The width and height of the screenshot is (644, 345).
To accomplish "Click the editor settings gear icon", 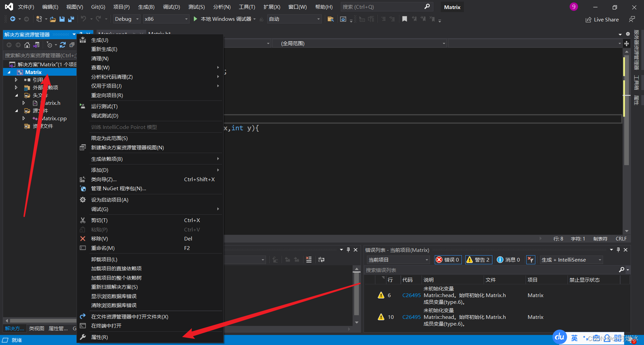I will coord(628,34).
